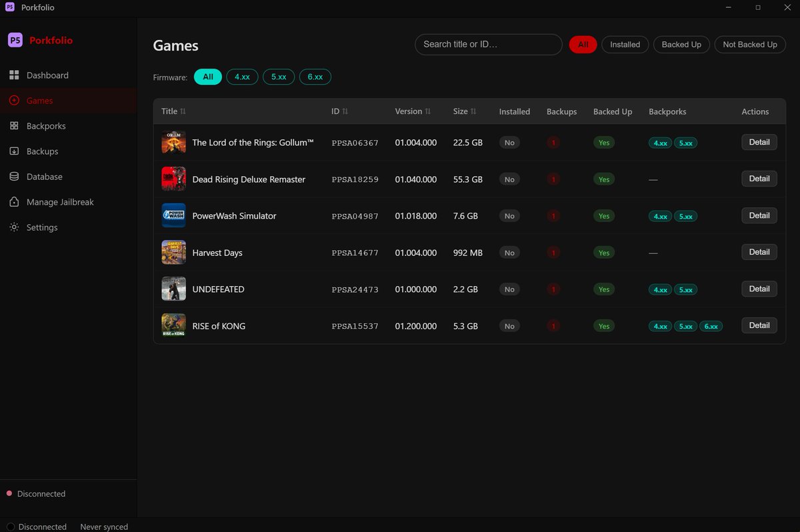Go to Settings in the sidebar
Viewport: 800px width, 532px height.
(x=68, y=227)
